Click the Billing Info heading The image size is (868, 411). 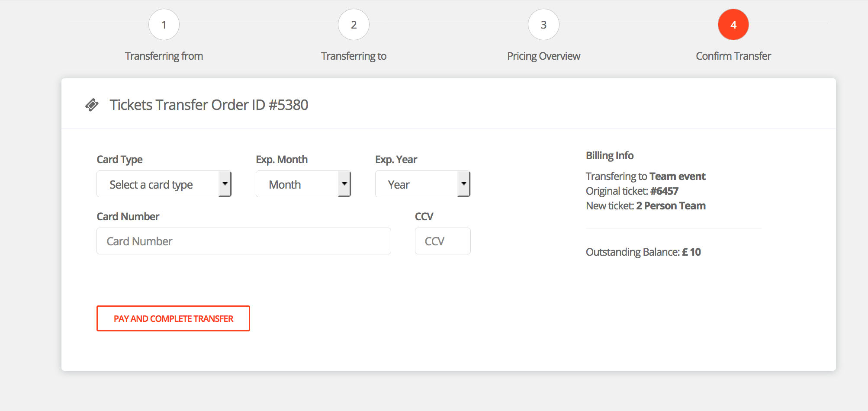point(609,156)
